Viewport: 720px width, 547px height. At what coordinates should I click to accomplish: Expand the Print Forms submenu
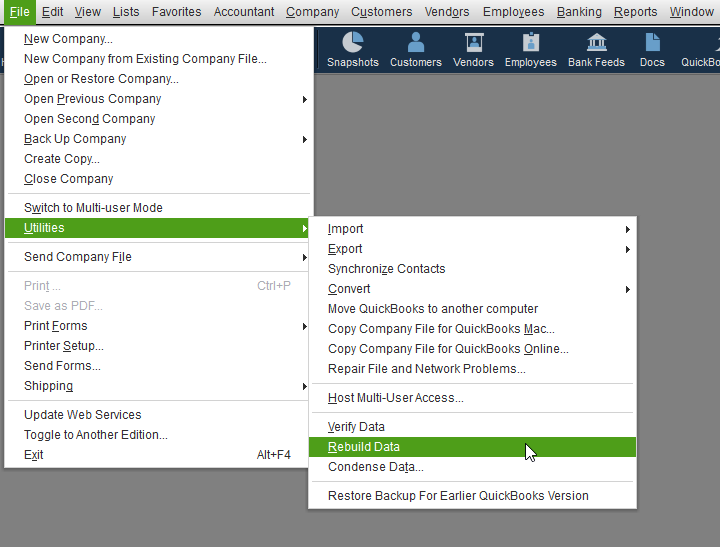coord(158,326)
